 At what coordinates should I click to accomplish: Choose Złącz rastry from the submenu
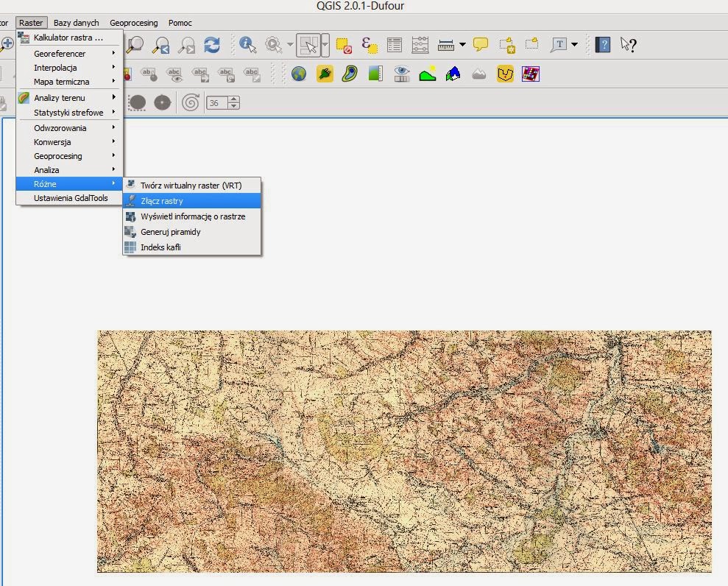pos(162,201)
